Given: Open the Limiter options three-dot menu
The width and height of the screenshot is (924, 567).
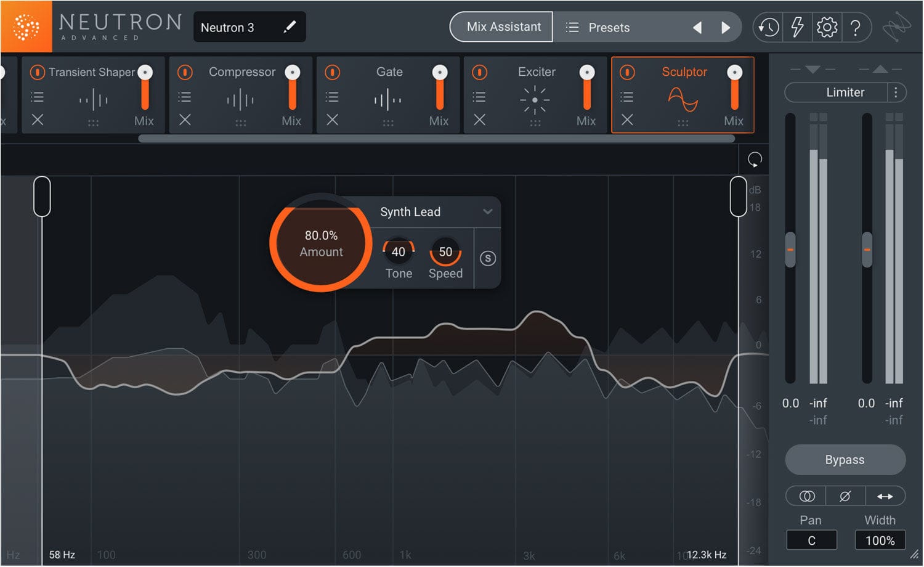Looking at the screenshot, I should [x=896, y=92].
